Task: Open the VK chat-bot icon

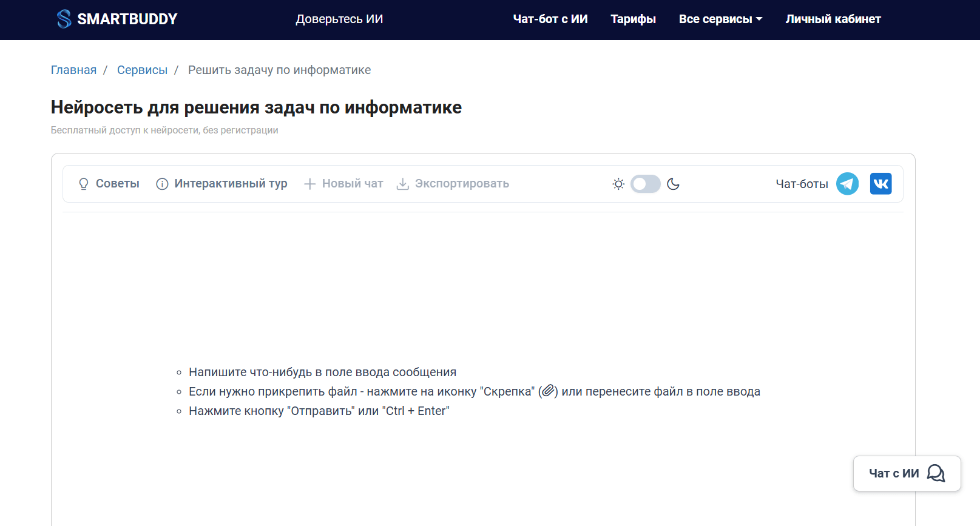Action: click(x=880, y=184)
